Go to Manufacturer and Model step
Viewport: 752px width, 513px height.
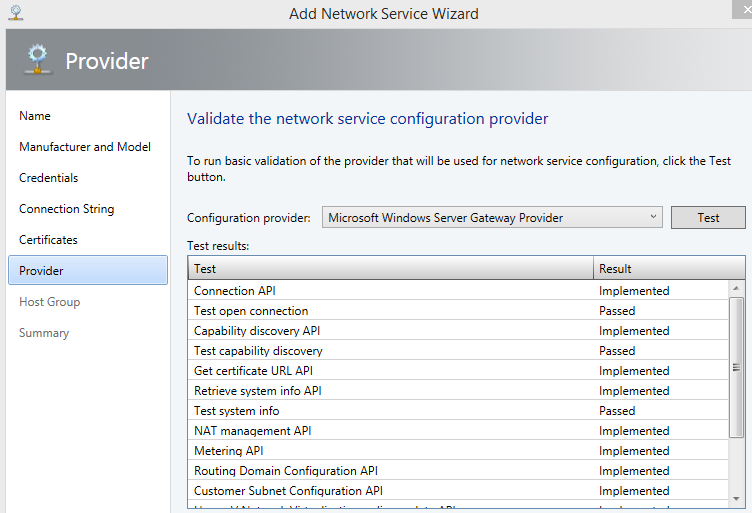click(85, 147)
